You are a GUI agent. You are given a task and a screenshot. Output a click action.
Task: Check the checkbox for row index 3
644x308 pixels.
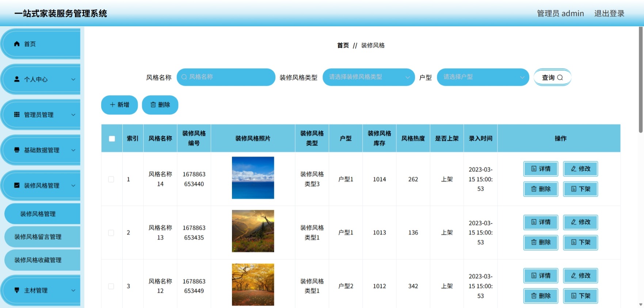[x=111, y=286]
